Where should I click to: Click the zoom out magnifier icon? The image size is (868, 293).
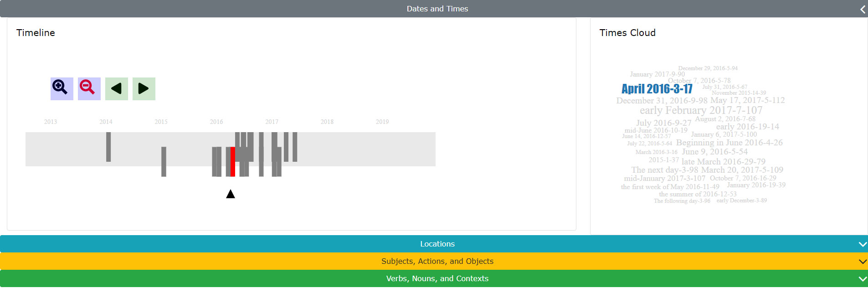(89, 88)
